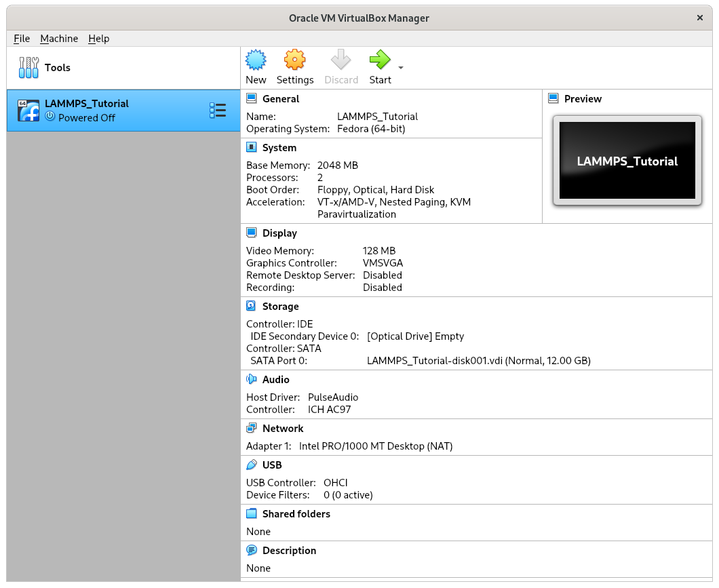Click the 128 MB video memory value
The width and height of the screenshot is (719, 588).
(378, 251)
